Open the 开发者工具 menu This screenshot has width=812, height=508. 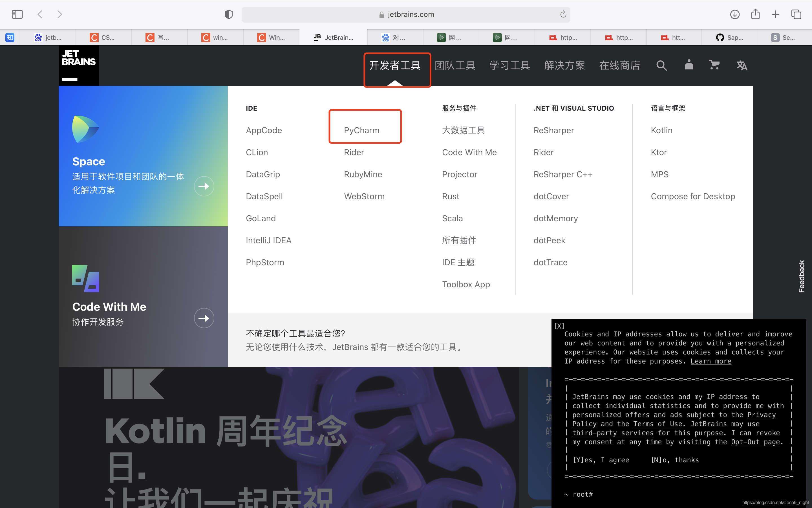tap(395, 65)
